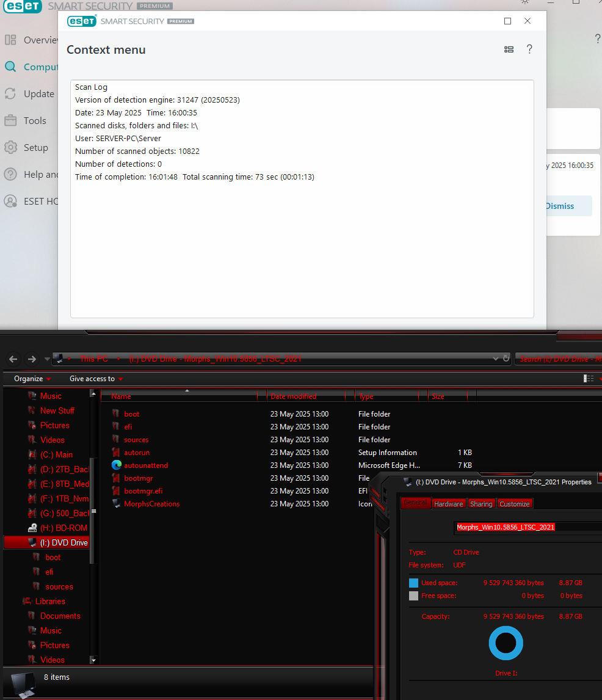Open (C:) Main drive in nav tree
The height and width of the screenshot is (700, 602).
(56, 454)
